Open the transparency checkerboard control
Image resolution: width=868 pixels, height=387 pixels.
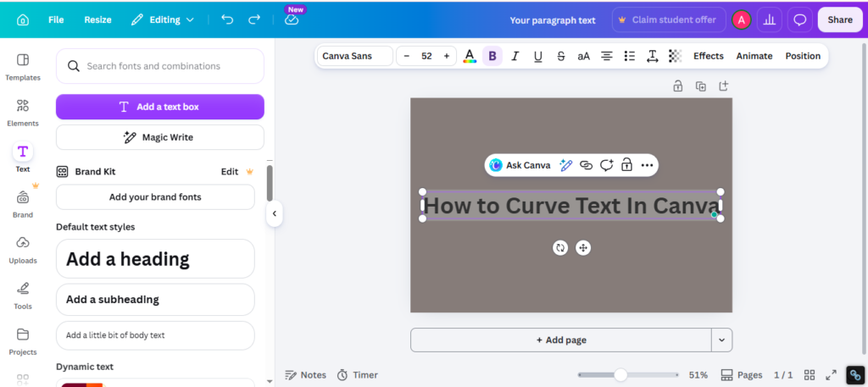click(x=675, y=56)
